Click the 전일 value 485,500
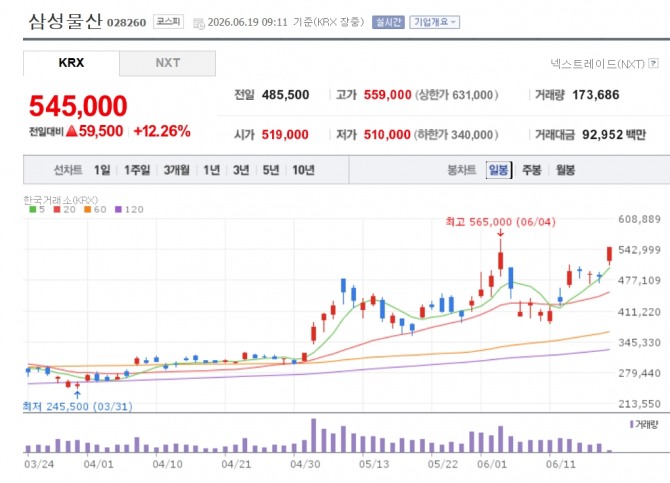670x483 pixels. pos(285,95)
